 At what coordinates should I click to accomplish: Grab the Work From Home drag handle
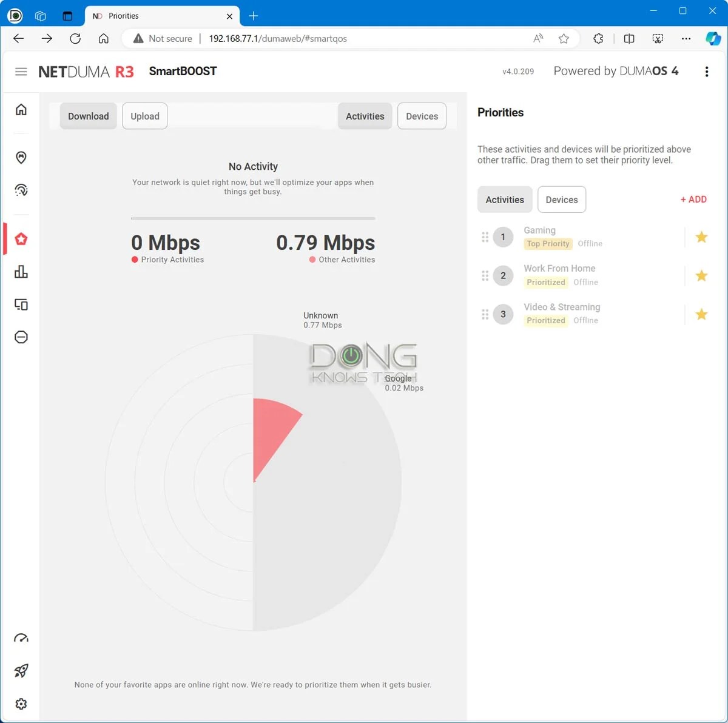tap(485, 276)
